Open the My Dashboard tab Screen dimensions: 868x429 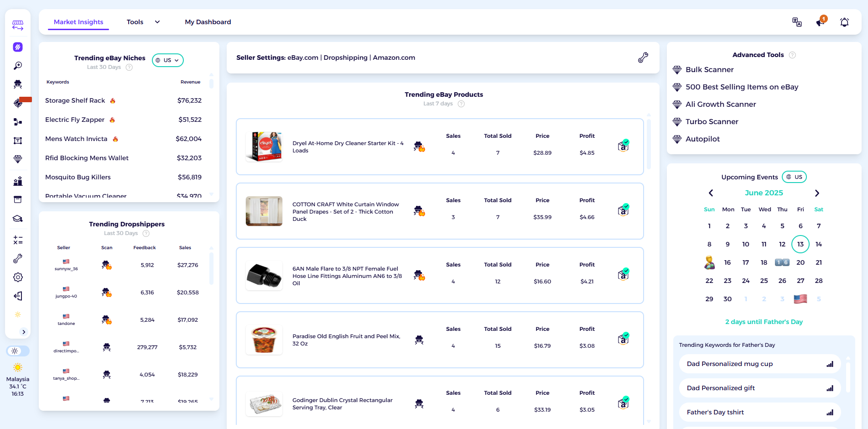pos(208,22)
